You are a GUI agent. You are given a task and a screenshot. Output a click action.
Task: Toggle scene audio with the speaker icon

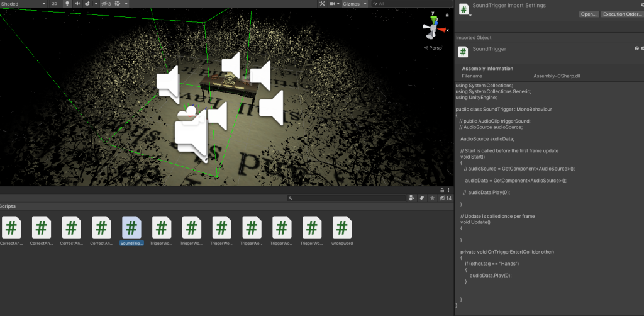click(78, 4)
